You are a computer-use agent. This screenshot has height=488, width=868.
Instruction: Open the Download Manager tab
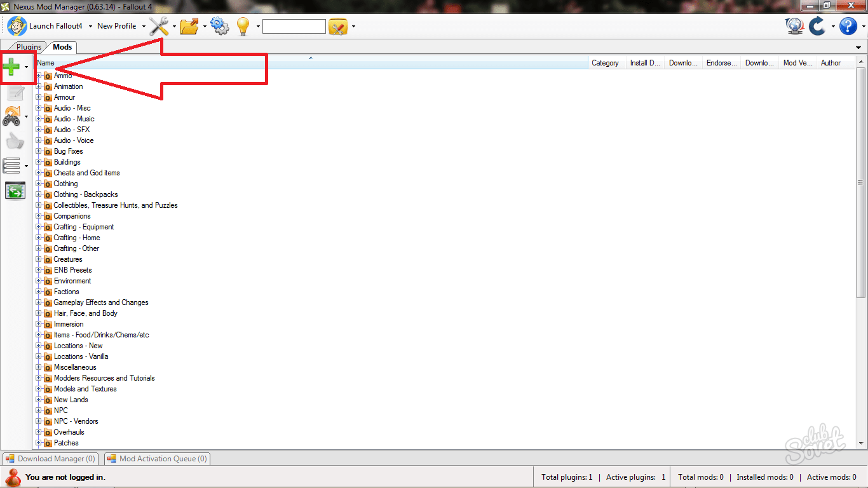click(51, 459)
